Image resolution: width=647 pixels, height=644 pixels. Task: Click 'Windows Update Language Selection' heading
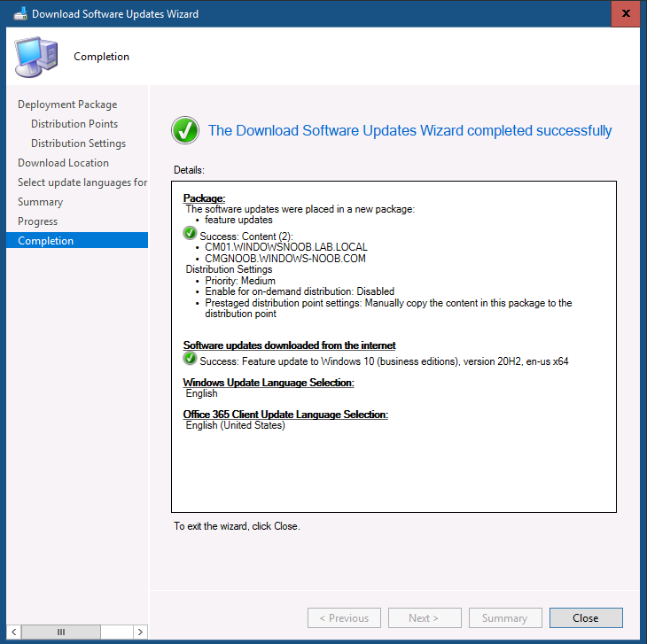pos(269,383)
